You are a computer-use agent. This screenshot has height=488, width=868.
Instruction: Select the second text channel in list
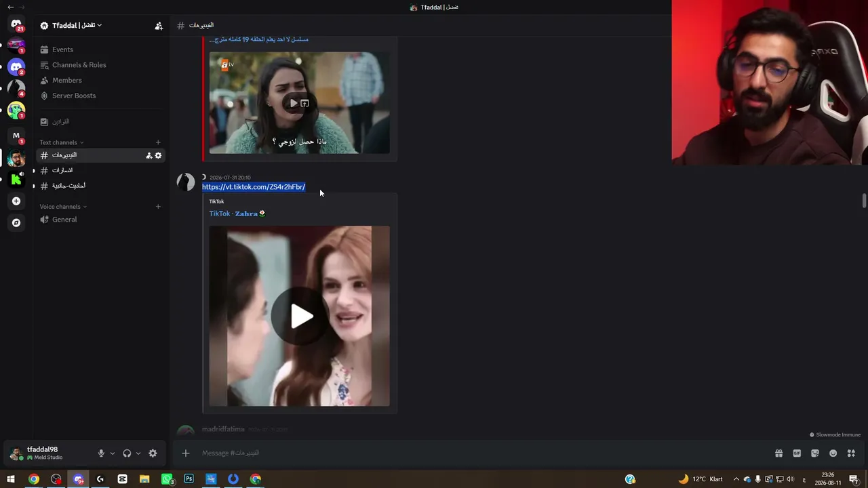100,170
